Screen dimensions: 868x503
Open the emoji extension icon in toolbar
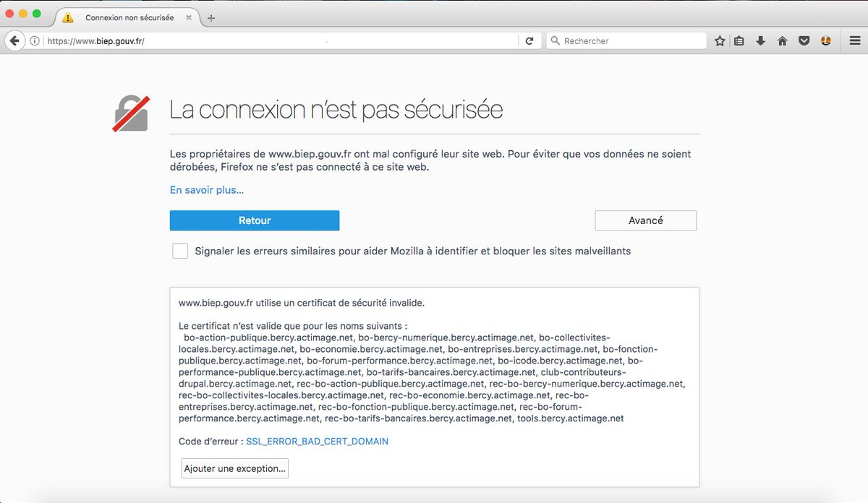tap(825, 41)
